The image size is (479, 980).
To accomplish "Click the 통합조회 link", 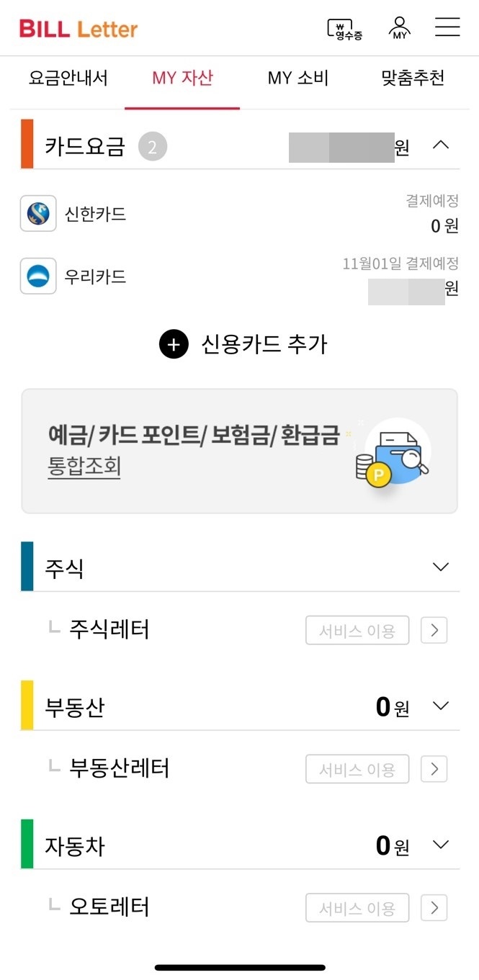I will 84,467.
